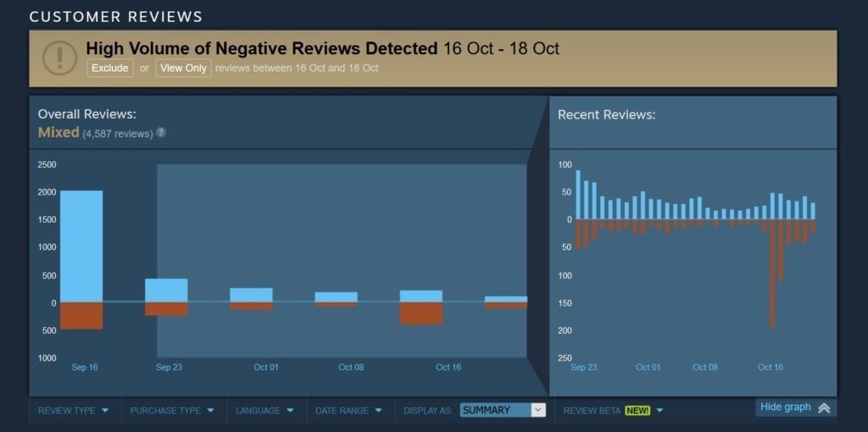868x432 pixels.
Task: Open the Language filter menu
Action: [265, 411]
